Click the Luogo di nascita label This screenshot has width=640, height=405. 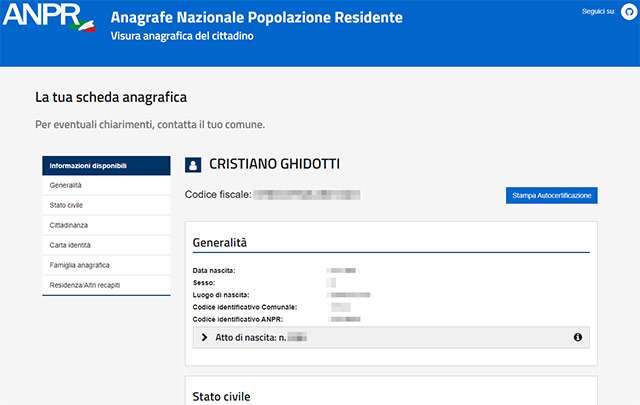pos(221,295)
